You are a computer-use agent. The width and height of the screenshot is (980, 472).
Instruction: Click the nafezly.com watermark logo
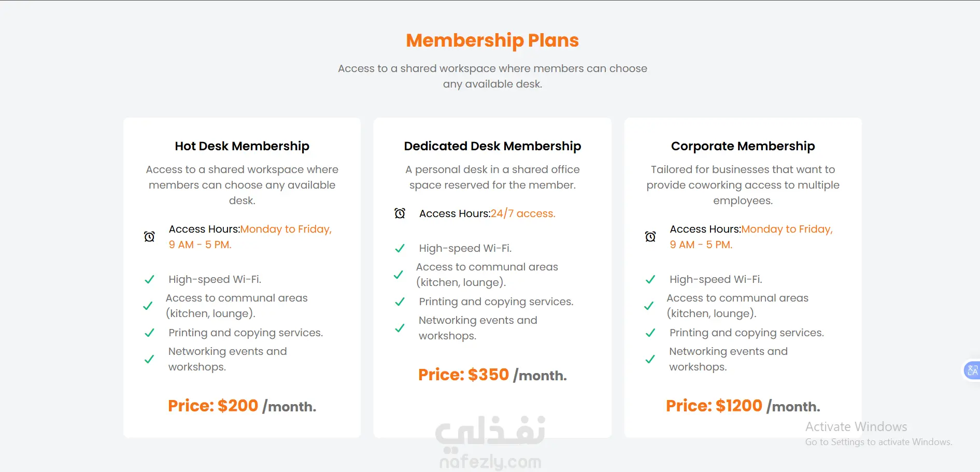coord(491,443)
